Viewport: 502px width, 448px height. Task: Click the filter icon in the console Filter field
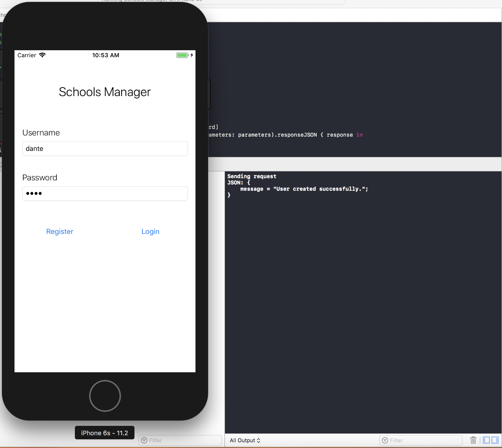pos(385,440)
